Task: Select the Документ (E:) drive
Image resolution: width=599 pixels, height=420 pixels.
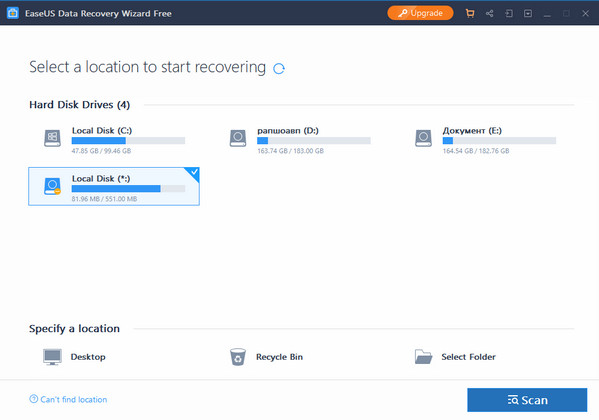Action: tap(484, 140)
